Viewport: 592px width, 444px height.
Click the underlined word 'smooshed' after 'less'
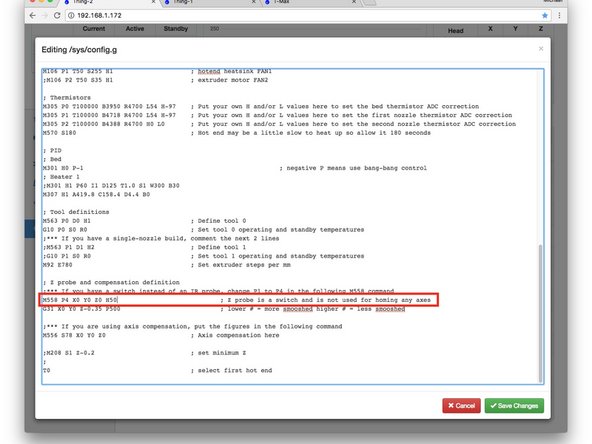point(390,309)
